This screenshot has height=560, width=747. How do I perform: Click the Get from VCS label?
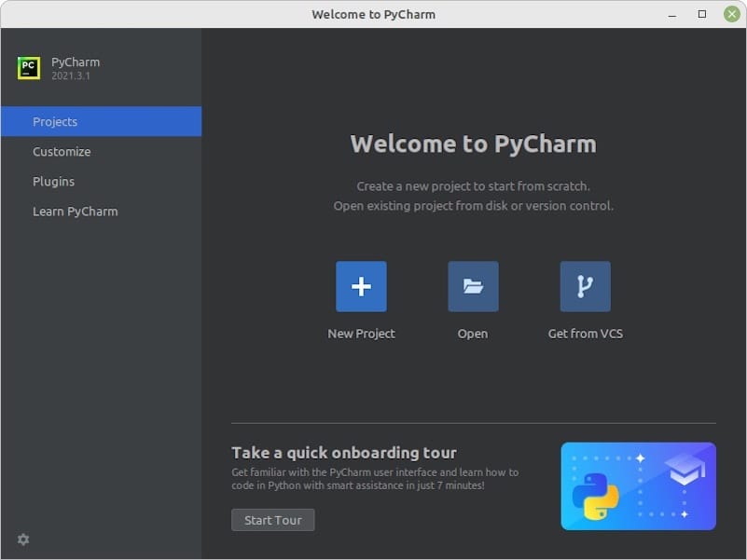click(585, 333)
